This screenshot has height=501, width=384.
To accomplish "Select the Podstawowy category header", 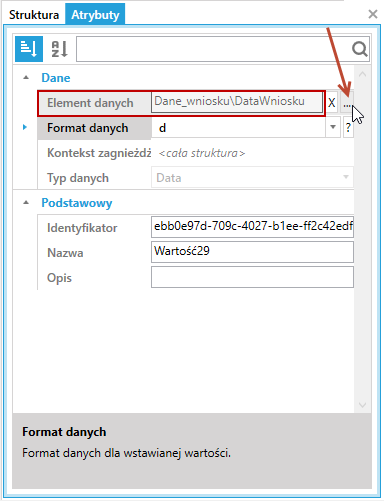I will 77,203.
